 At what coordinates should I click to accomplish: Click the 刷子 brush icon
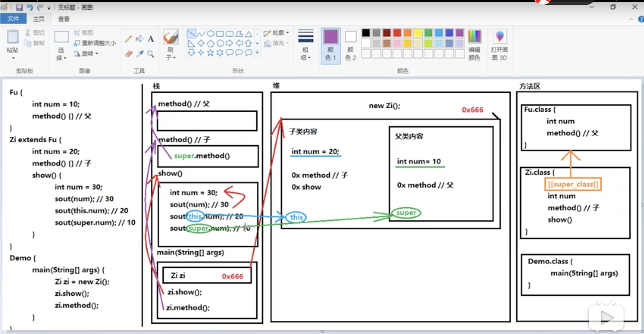(x=171, y=37)
